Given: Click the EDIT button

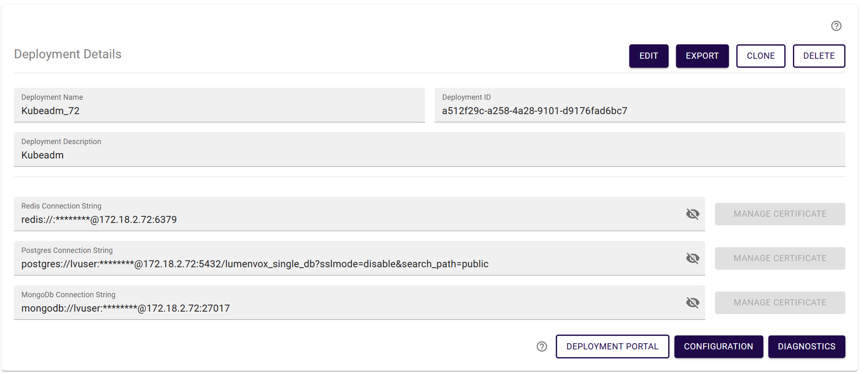Looking at the screenshot, I should tap(648, 56).
